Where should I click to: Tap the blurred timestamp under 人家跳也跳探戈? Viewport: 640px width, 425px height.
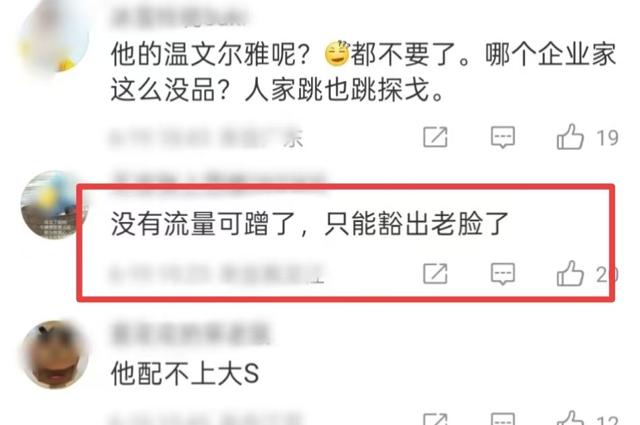pyautogui.click(x=206, y=138)
